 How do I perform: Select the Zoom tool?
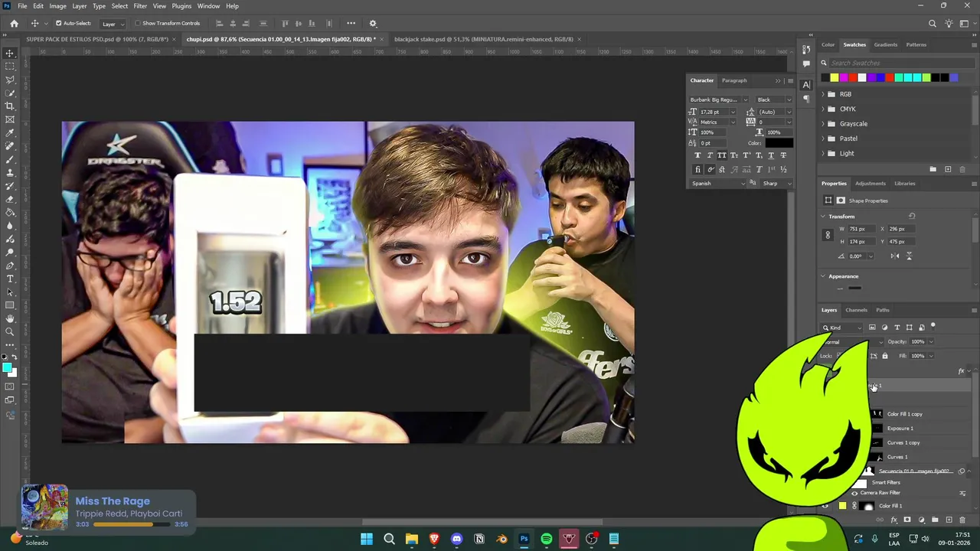click(10, 331)
